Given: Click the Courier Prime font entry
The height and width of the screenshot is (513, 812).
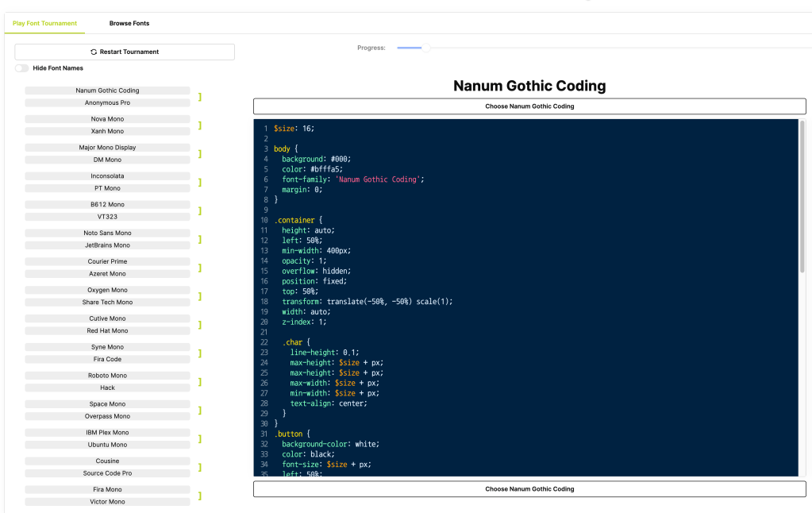Looking at the screenshot, I should coord(107,261).
